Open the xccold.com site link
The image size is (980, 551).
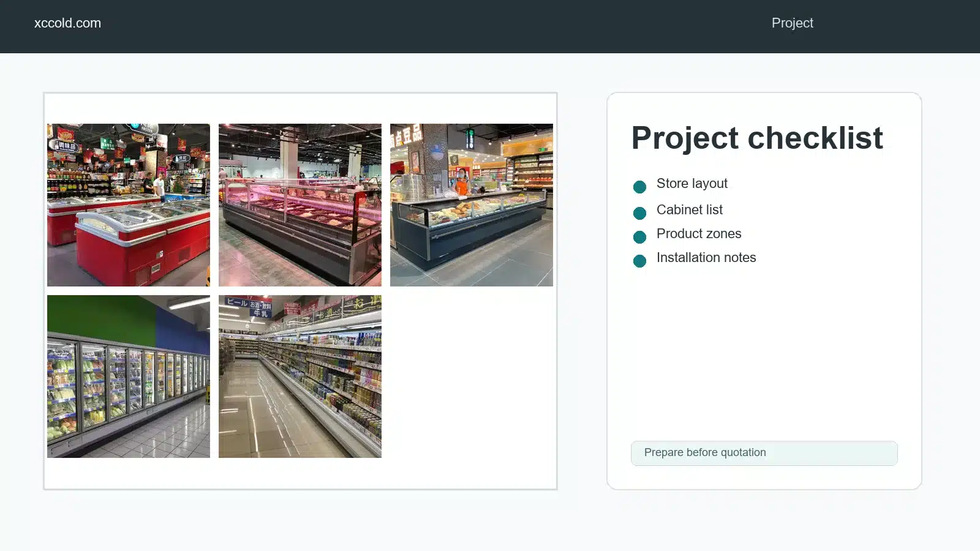[x=67, y=23]
